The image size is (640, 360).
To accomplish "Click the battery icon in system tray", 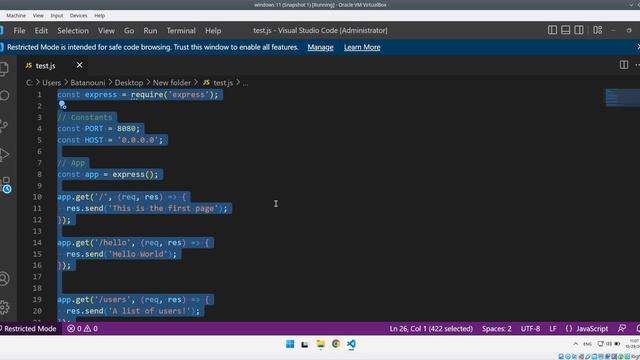I will pyautogui.click(x=617, y=344).
